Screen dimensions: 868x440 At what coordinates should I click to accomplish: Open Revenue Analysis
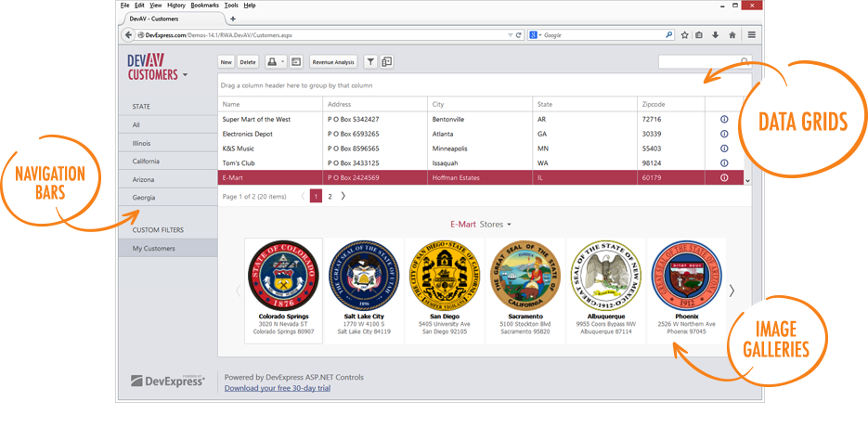point(333,62)
